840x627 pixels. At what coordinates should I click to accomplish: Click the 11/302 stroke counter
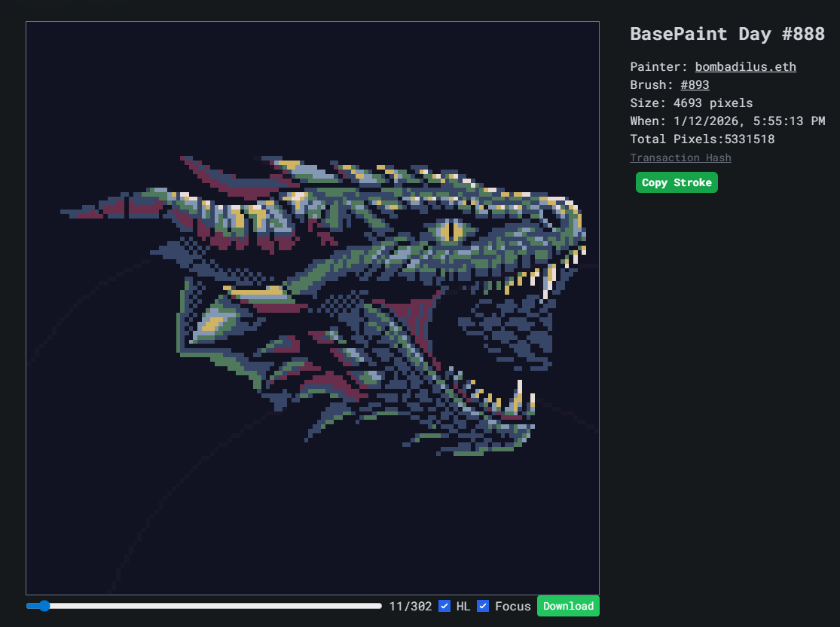click(x=411, y=606)
